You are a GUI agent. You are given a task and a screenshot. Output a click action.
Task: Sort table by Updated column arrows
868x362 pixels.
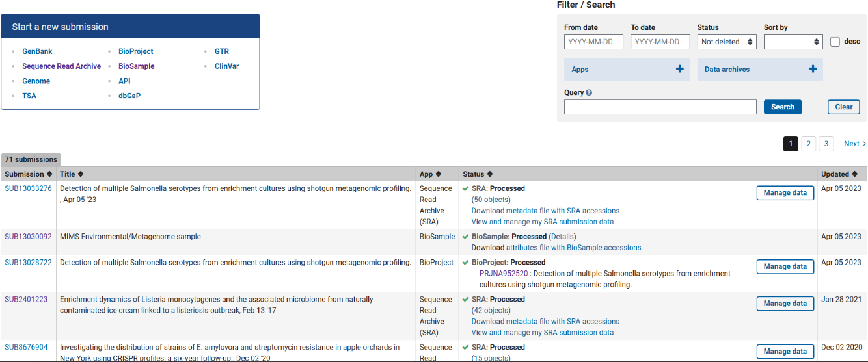854,174
